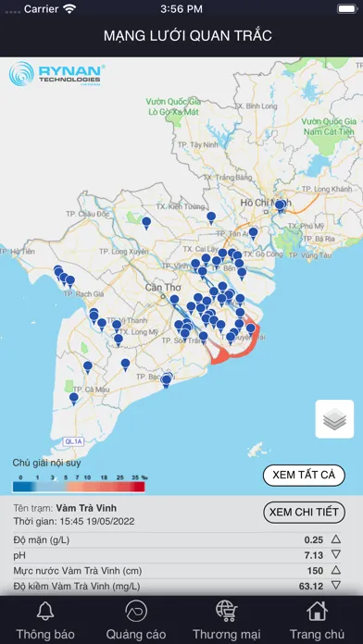Tap the 3:56 PM clock in status bar
This screenshot has height=644, width=363.
pos(181,9)
